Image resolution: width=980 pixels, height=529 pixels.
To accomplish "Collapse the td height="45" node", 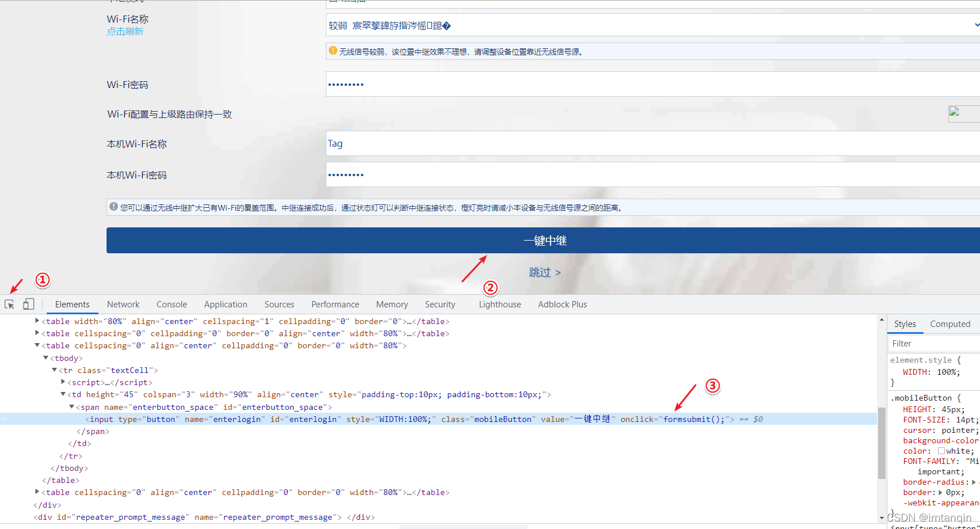I will click(63, 394).
